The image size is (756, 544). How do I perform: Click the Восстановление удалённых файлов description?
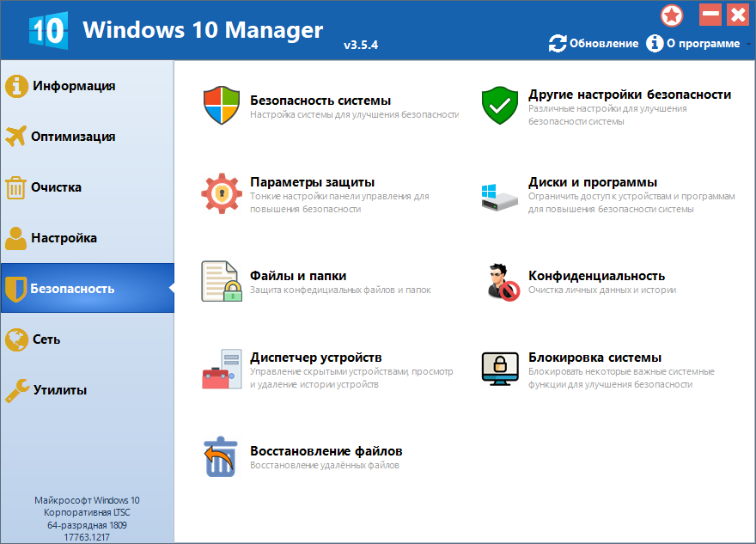pyautogui.click(x=325, y=466)
